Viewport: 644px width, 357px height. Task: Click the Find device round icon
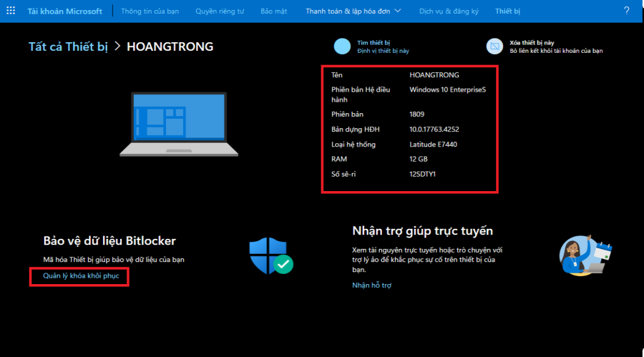pyautogui.click(x=342, y=47)
